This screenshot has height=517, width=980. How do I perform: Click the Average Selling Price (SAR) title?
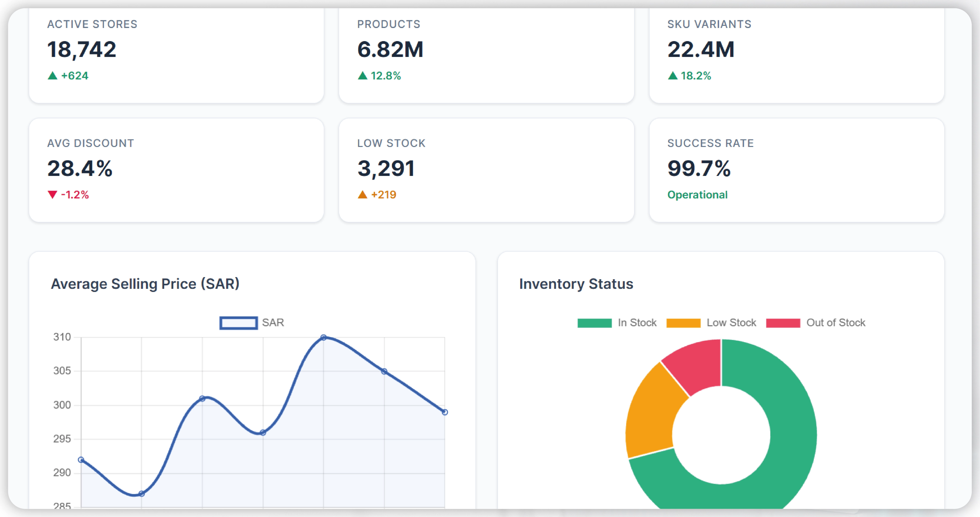point(145,284)
